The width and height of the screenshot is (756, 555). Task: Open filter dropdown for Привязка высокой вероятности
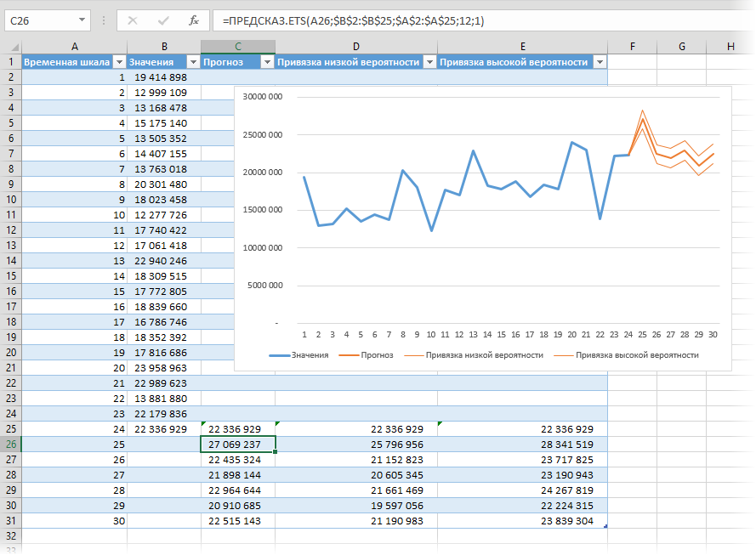point(600,62)
